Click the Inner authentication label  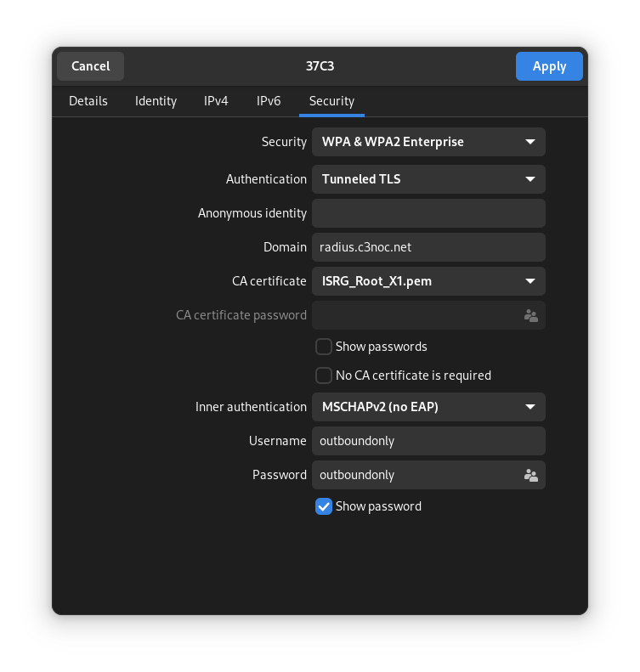click(x=251, y=407)
